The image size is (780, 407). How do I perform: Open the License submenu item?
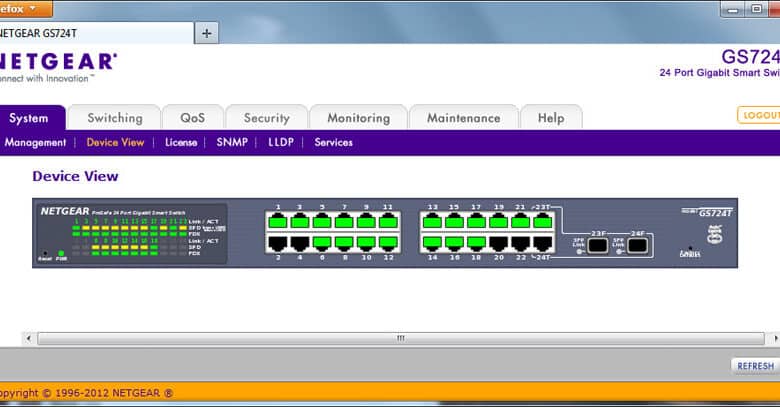[181, 142]
